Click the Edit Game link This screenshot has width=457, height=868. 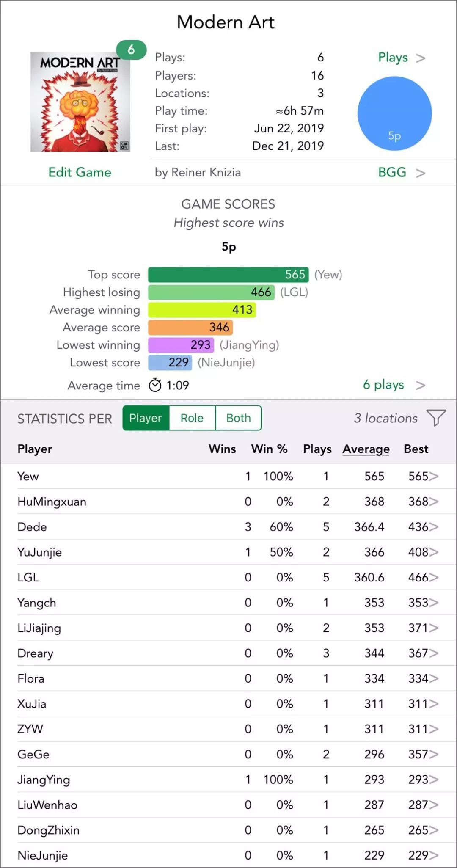coord(80,172)
